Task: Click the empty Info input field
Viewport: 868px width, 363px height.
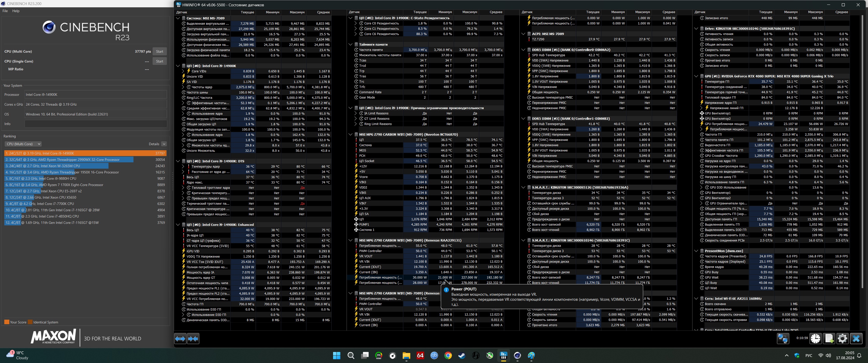Action: click(x=96, y=124)
